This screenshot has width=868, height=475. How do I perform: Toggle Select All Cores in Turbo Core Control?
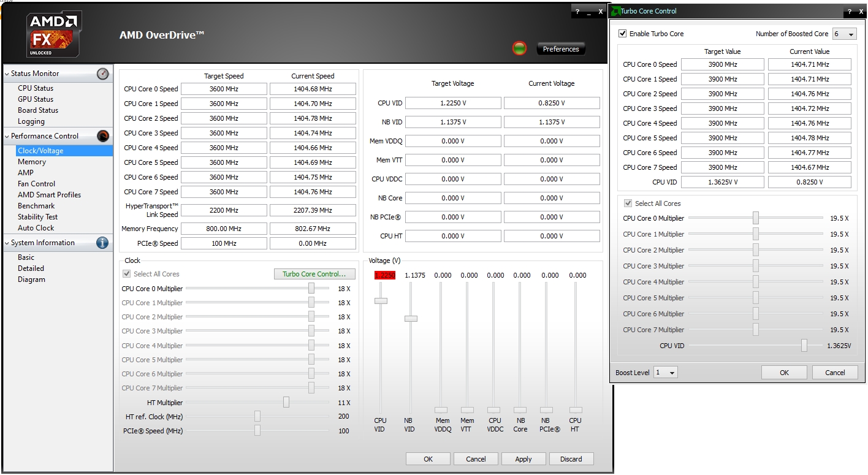[628, 203]
